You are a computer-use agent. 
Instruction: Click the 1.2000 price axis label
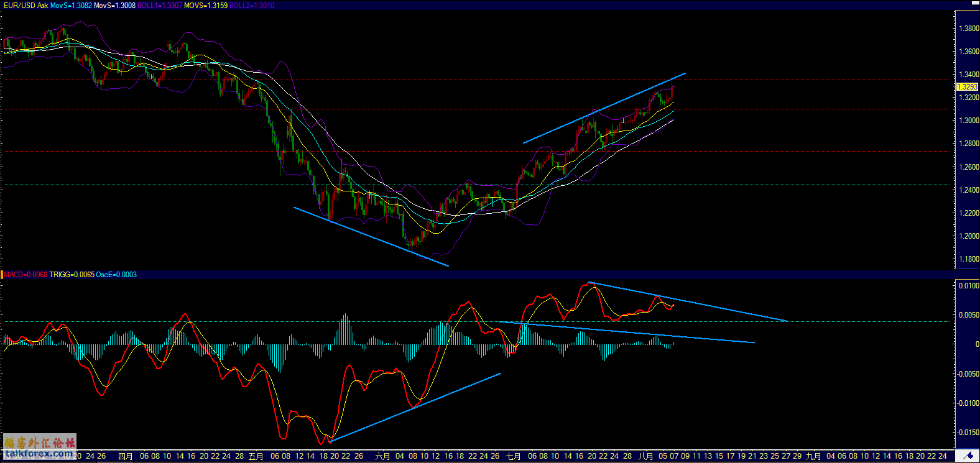tap(969, 236)
